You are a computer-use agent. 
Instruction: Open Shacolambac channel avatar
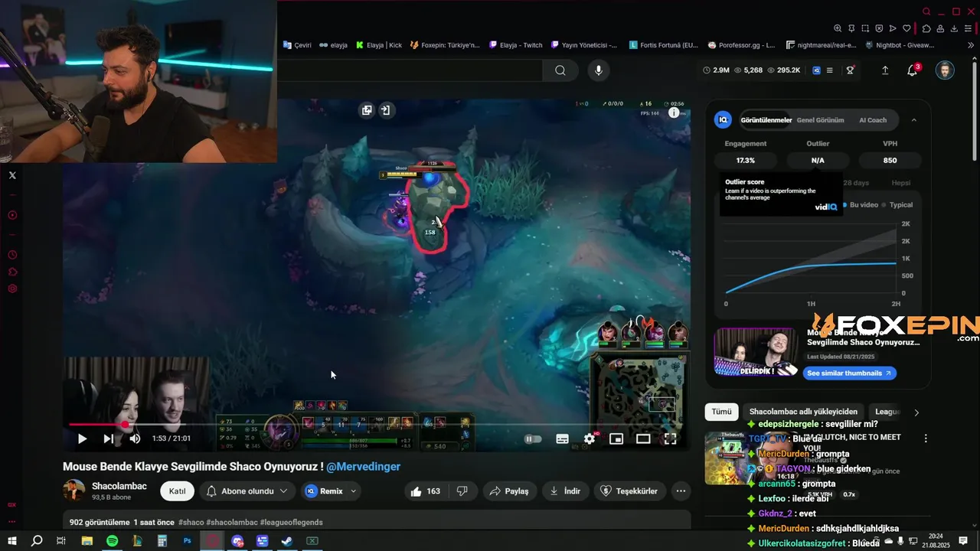click(x=74, y=491)
